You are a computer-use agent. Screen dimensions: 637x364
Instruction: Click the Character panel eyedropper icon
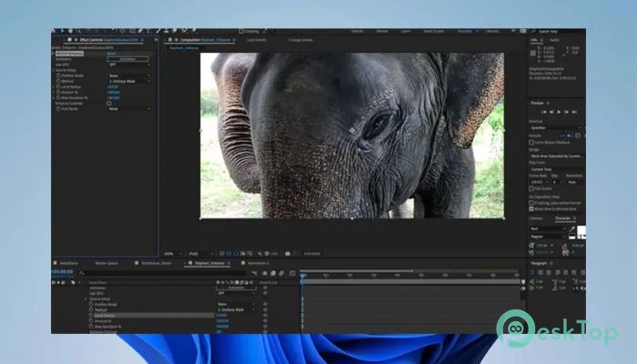[572, 229]
